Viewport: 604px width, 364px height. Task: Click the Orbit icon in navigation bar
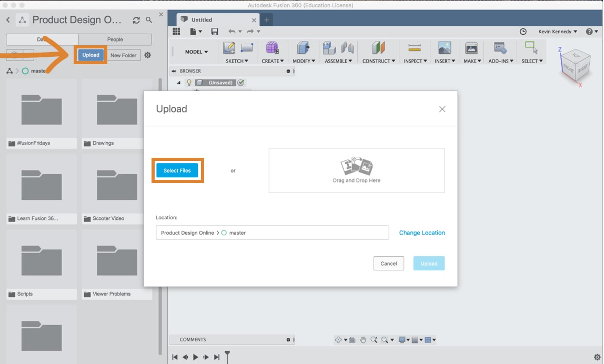tap(338, 340)
